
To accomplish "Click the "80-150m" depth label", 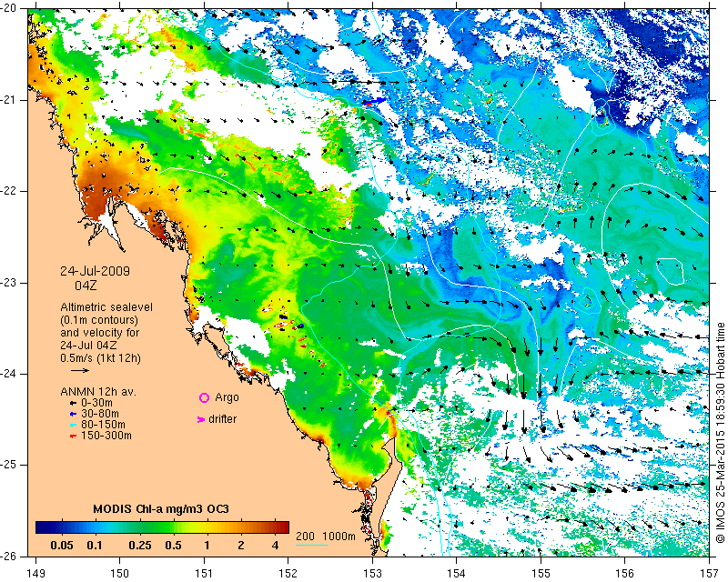I will point(103,425).
